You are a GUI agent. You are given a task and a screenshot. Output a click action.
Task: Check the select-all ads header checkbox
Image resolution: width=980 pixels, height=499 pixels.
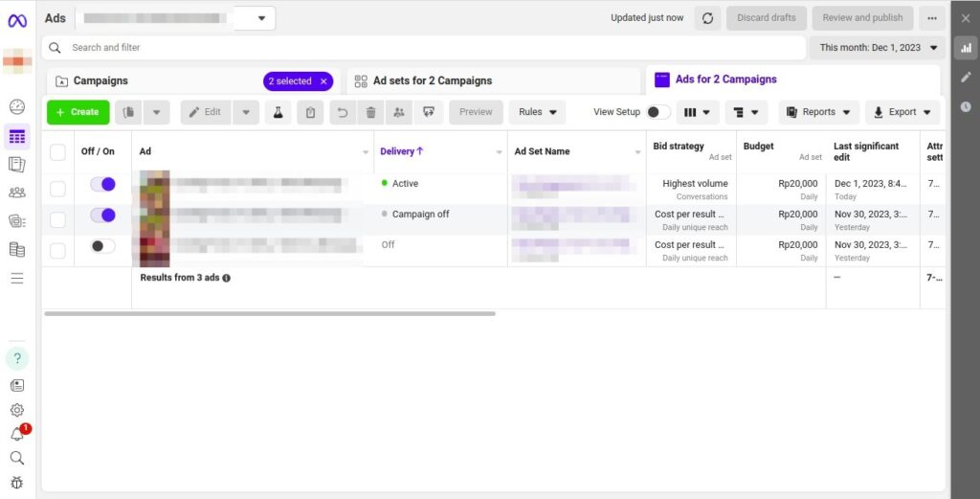coord(58,151)
